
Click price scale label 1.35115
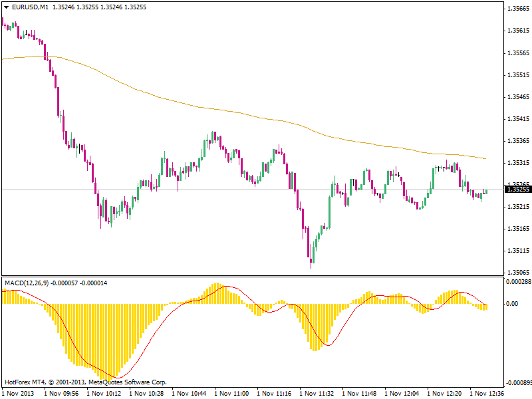coord(518,251)
